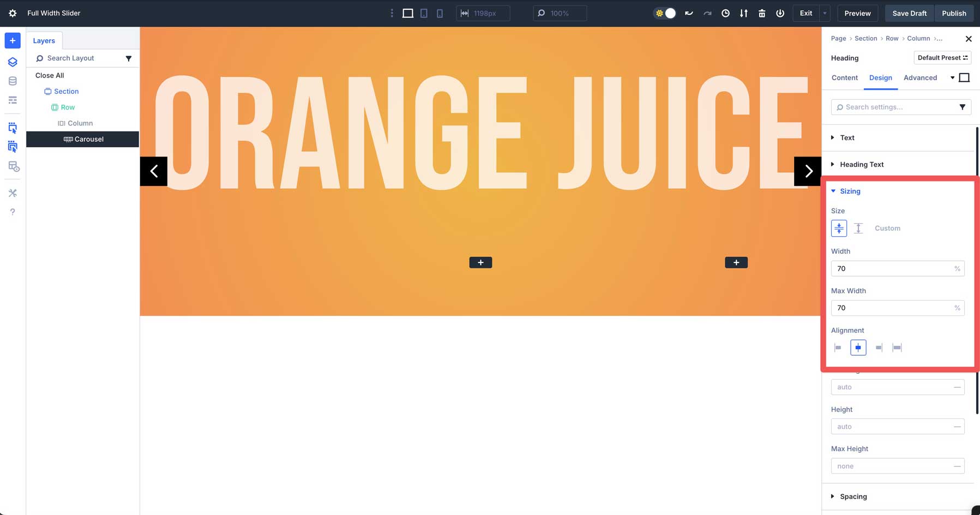The image size is (980, 515).
Task: Click the Publish button
Action: (x=954, y=13)
